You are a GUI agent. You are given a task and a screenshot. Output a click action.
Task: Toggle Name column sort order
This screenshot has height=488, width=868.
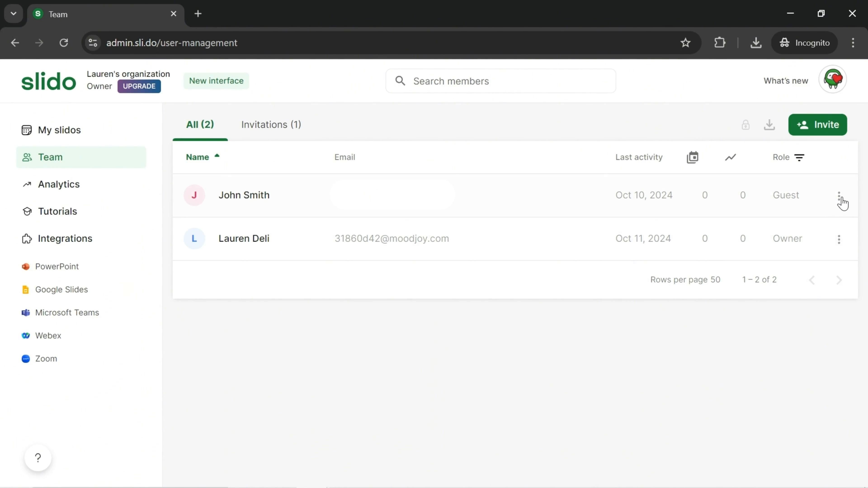point(203,157)
